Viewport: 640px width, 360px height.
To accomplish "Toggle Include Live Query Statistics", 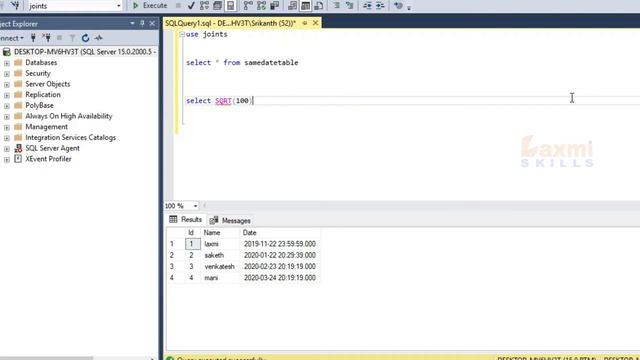I will coord(261,6).
